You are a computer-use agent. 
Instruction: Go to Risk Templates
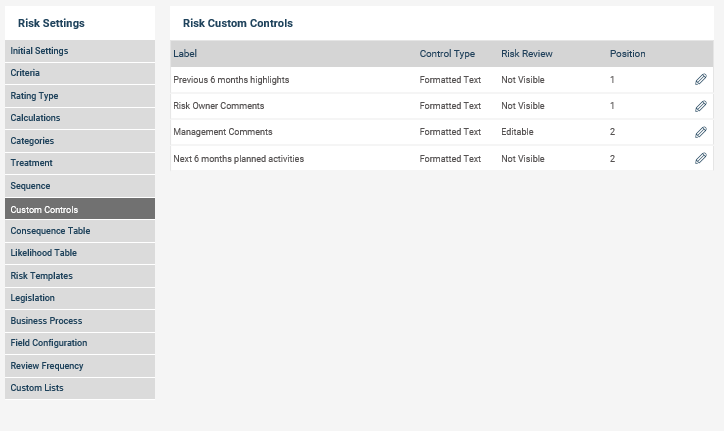pyautogui.click(x=80, y=276)
